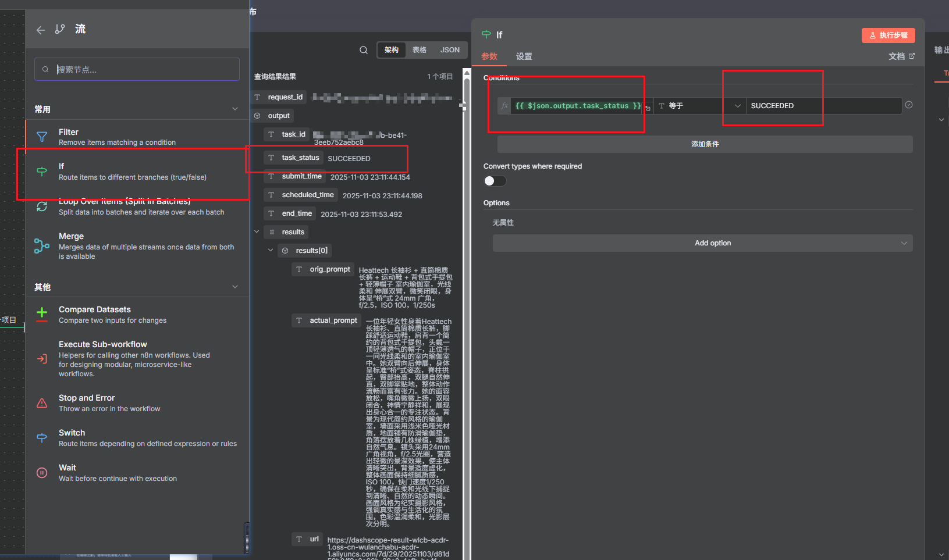This screenshot has width=949, height=560.
Task: Add the Compare Datasets node
Action: pyautogui.click(x=137, y=315)
